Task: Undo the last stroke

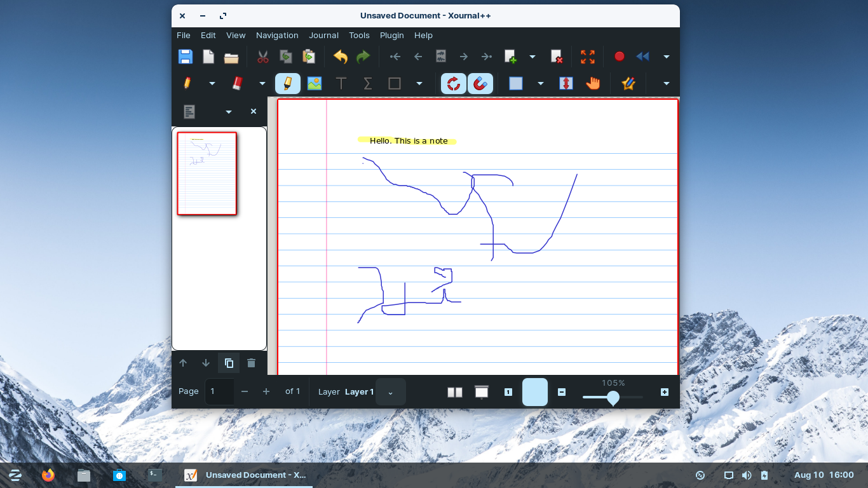Action: tap(341, 57)
